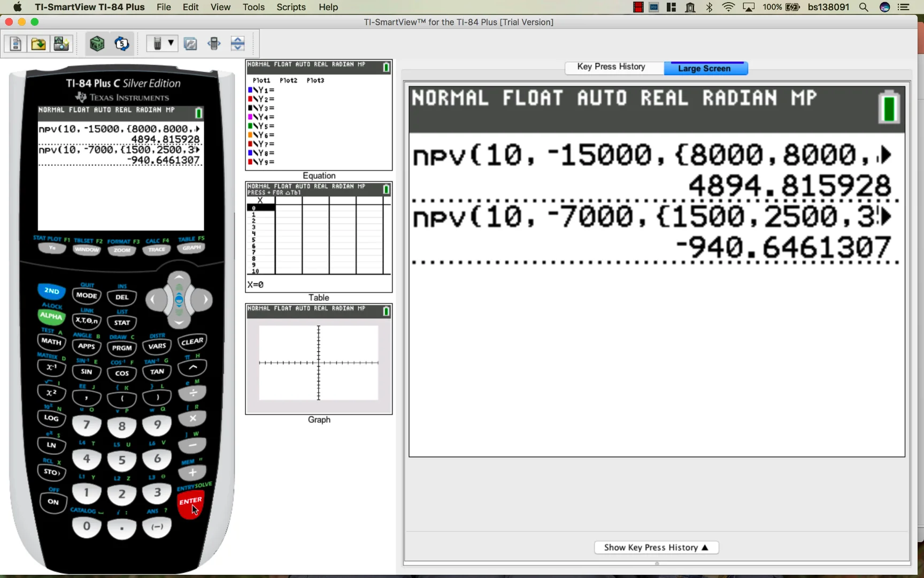Click the new document toolbar icon

[x=16, y=44]
